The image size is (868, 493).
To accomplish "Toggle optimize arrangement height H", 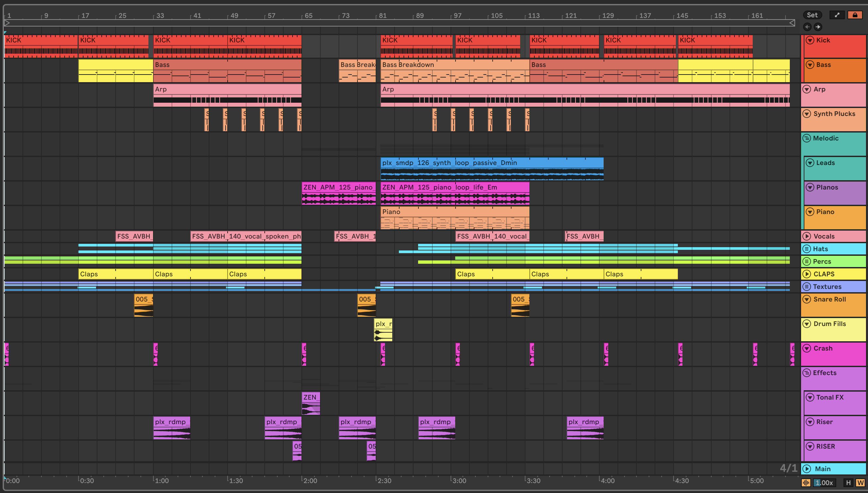I will [848, 483].
